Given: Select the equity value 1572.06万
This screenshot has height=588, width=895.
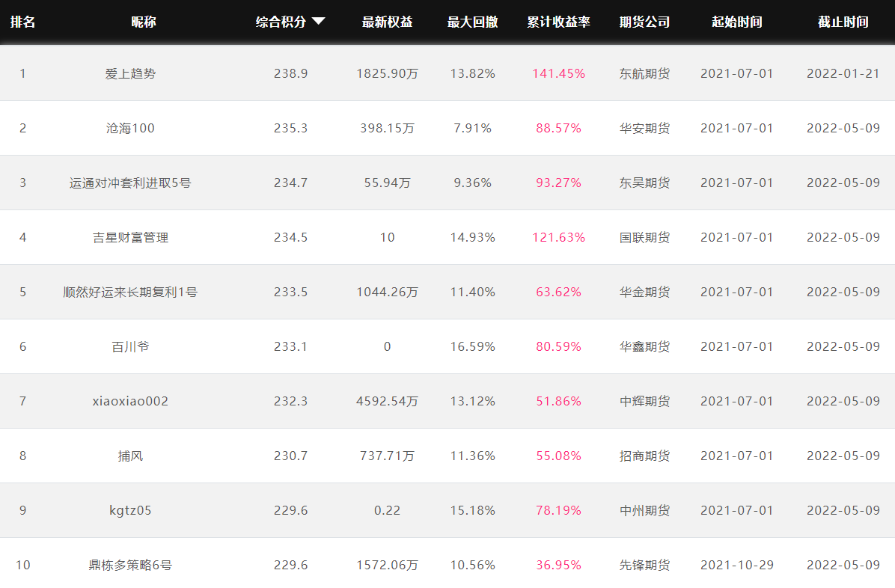Looking at the screenshot, I should 387,565.
